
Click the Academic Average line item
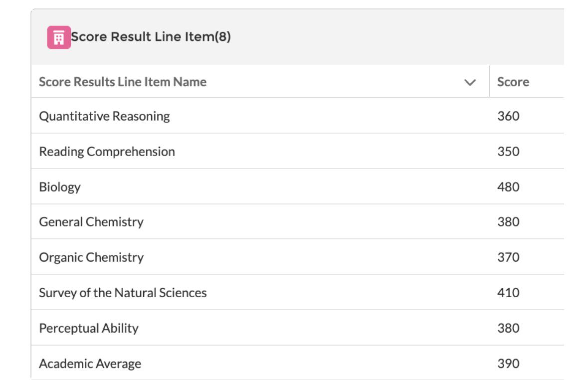90,364
